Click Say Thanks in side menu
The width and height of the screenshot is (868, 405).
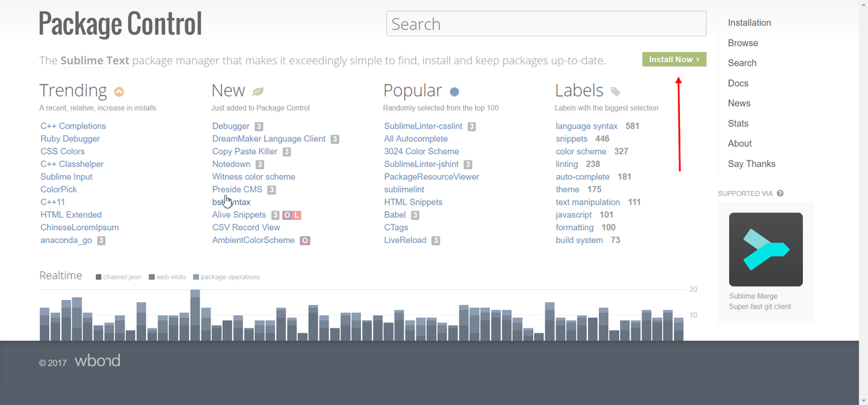(x=752, y=163)
